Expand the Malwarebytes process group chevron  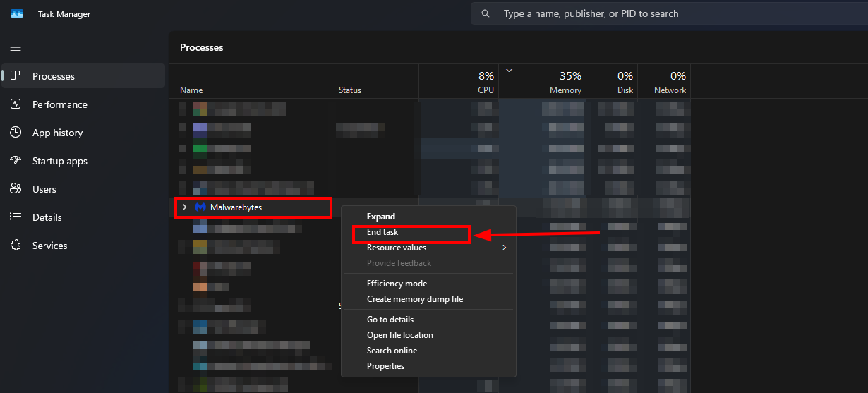click(184, 207)
